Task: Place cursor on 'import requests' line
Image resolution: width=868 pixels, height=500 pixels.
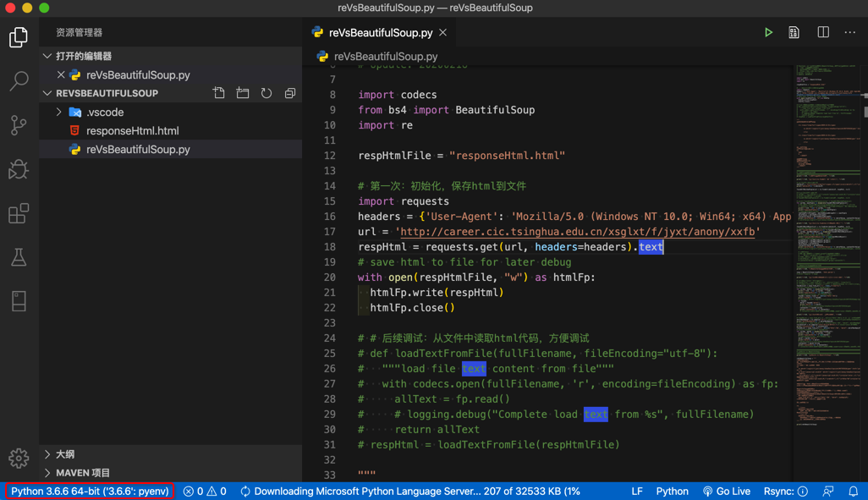Action: (403, 201)
